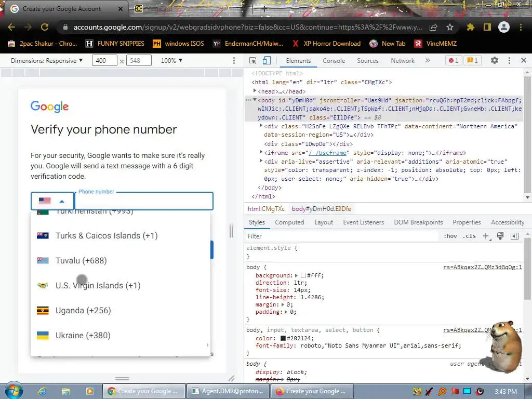Open the Event Listeners tab
The image size is (532, 399).
(363, 222)
